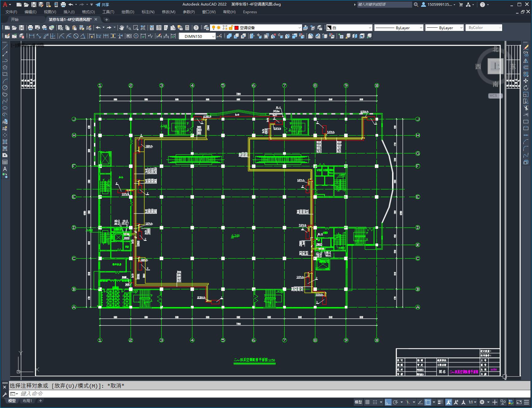Close the 某停车场1-4F空调通风图 drawing tab
532x408 pixels.
[96, 19]
